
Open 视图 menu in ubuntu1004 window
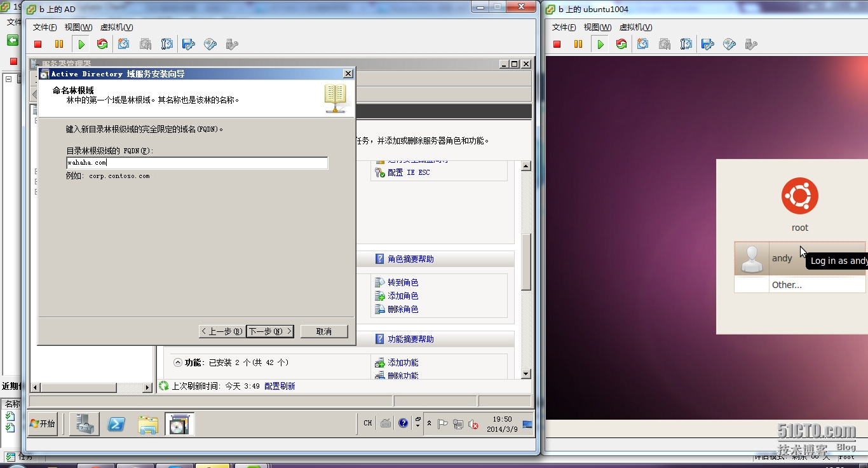click(597, 27)
